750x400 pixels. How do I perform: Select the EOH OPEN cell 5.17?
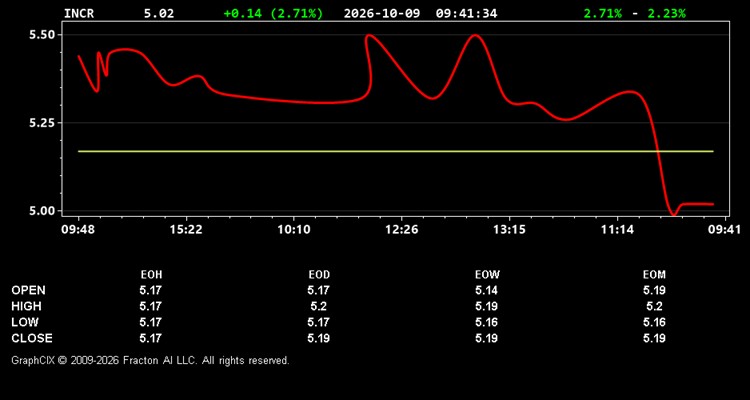point(151,290)
